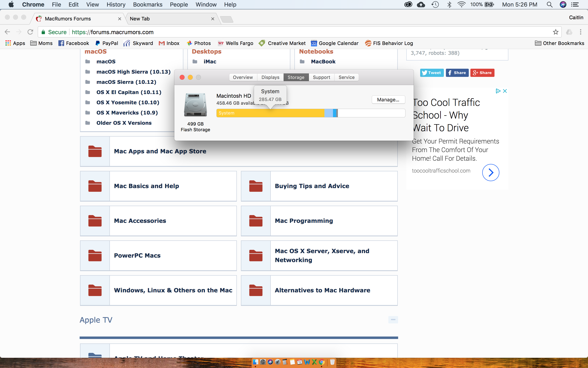Image resolution: width=588 pixels, height=368 pixels.
Task: Go back with Chrome back arrow
Action: [7, 32]
